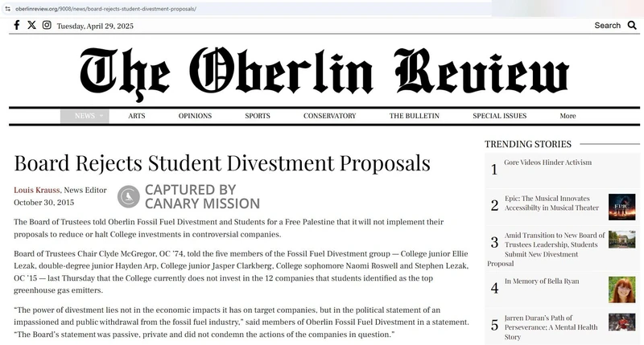Image resolution: width=644 pixels, height=345 pixels.
Task: Open the CONSERVATORY section
Action: [329, 116]
